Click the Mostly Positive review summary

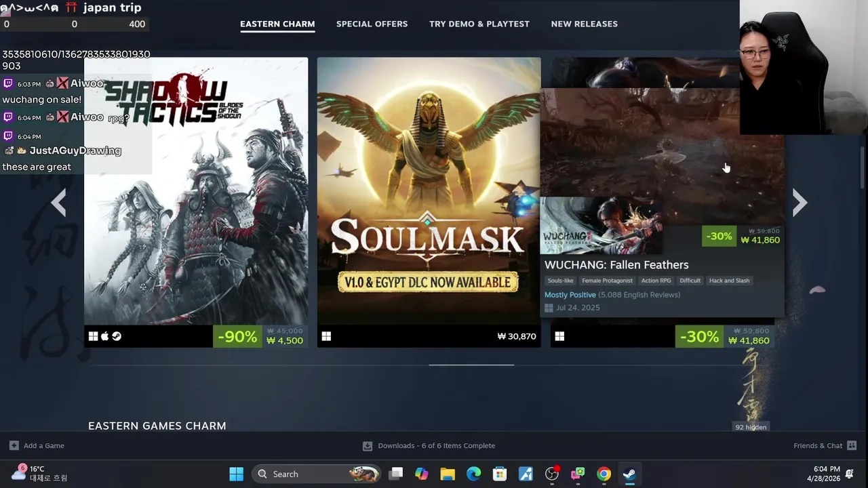coord(570,295)
